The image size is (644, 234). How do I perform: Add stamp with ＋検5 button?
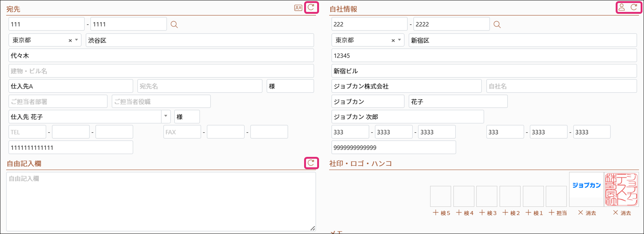(x=441, y=213)
